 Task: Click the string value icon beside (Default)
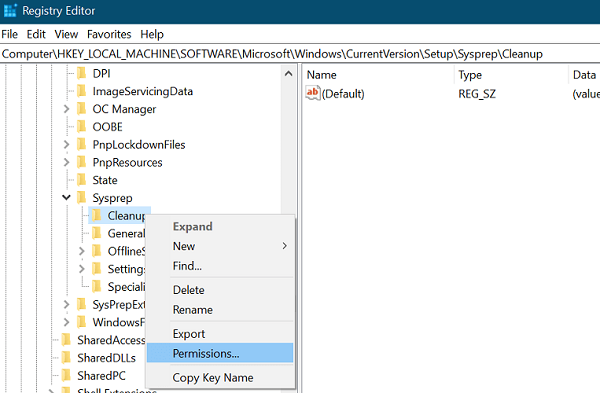[x=313, y=93]
